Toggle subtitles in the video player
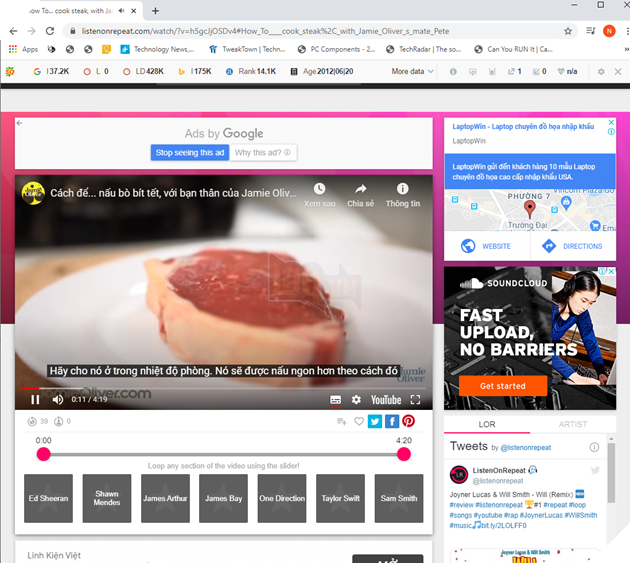 point(335,400)
